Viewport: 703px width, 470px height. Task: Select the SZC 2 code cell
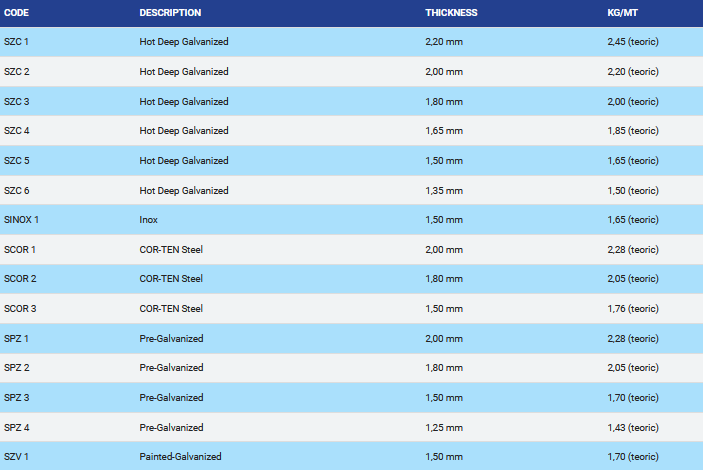tap(17, 72)
